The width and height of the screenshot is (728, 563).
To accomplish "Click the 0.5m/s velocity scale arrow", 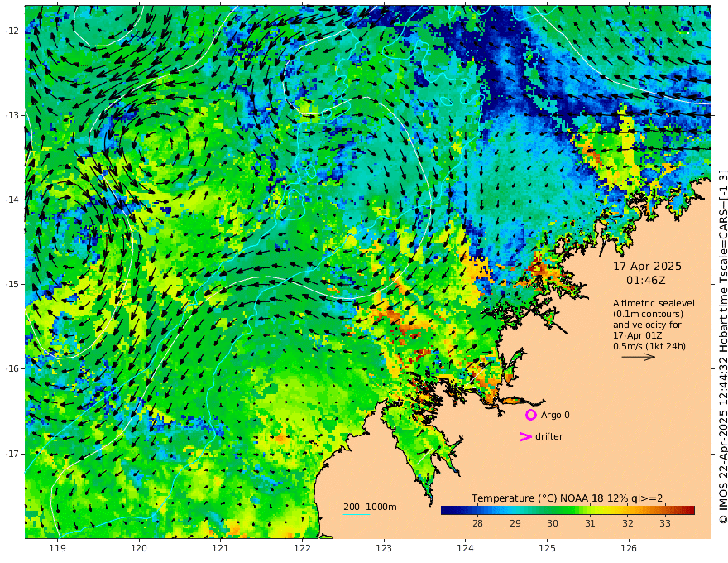I will pos(639,357).
